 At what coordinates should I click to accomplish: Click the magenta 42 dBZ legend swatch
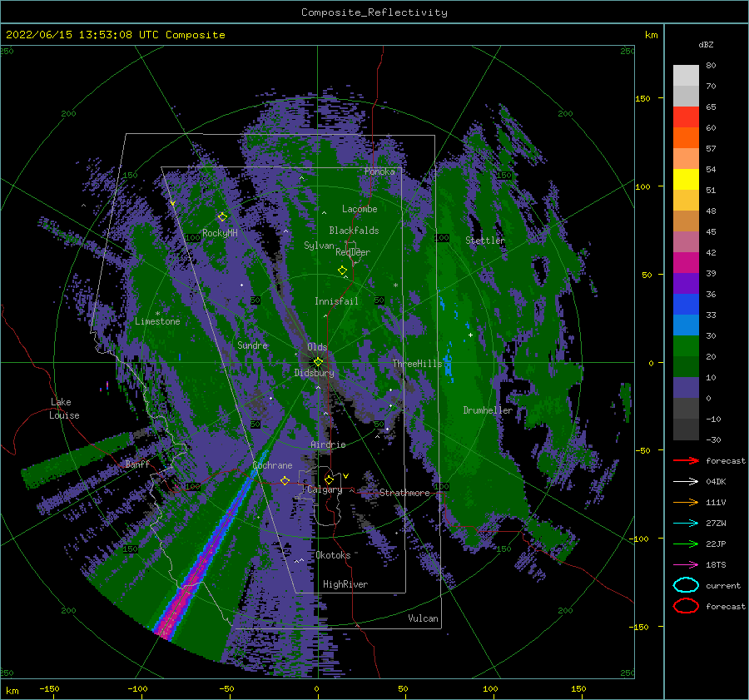(x=686, y=262)
